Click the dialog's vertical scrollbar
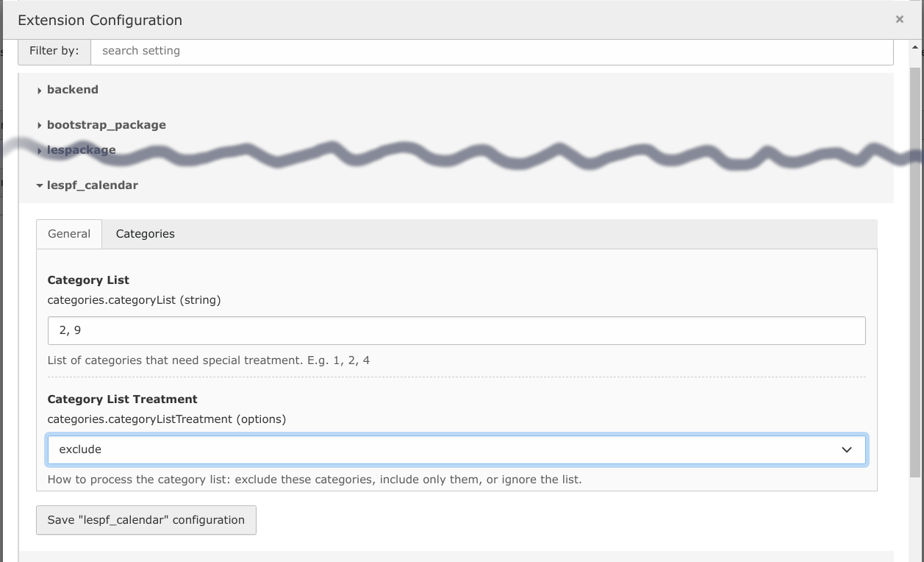 coord(914,272)
